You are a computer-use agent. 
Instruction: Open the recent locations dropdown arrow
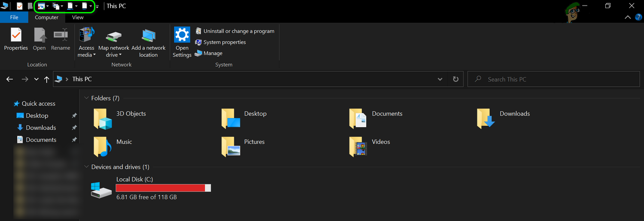[36, 79]
